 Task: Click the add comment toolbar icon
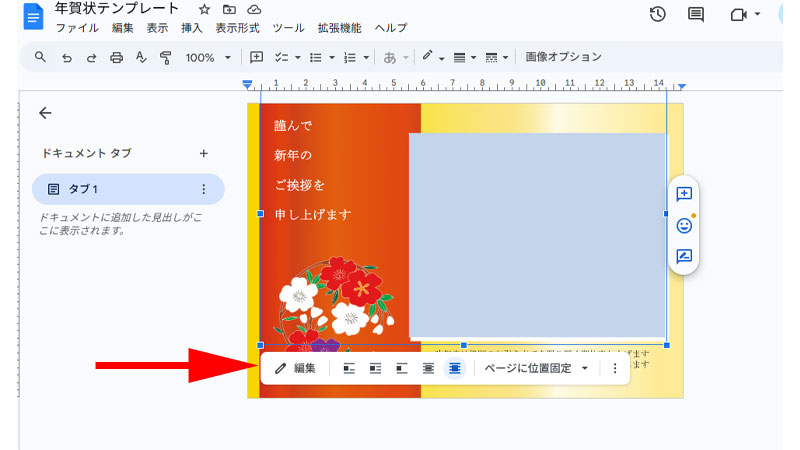click(x=257, y=57)
